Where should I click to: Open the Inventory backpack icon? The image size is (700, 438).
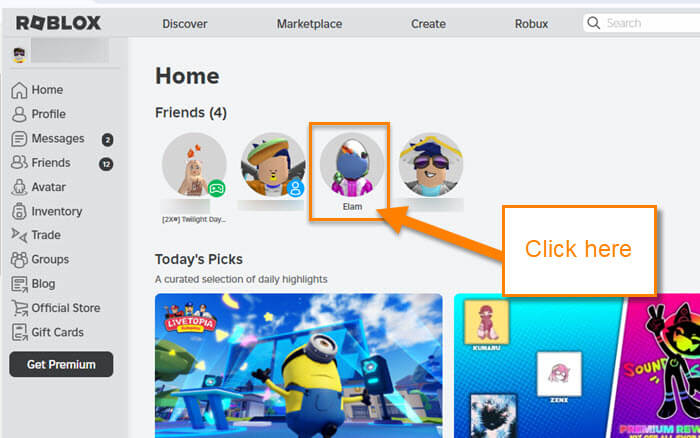point(19,211)
